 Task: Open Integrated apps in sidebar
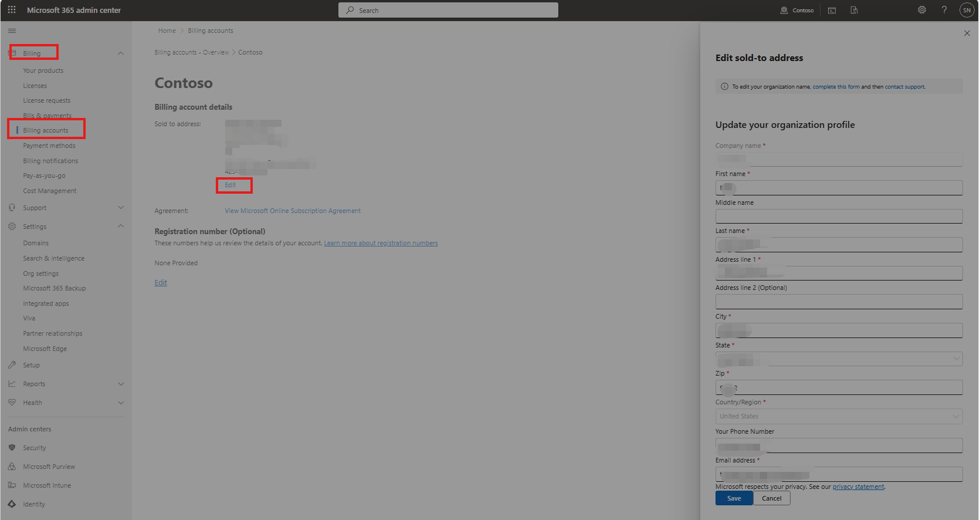click(x=46, y=303)
